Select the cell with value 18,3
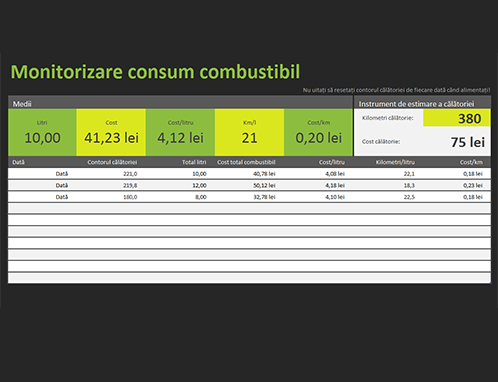The height and width of the screenshot is (382, 498). [x=388, y=185]
